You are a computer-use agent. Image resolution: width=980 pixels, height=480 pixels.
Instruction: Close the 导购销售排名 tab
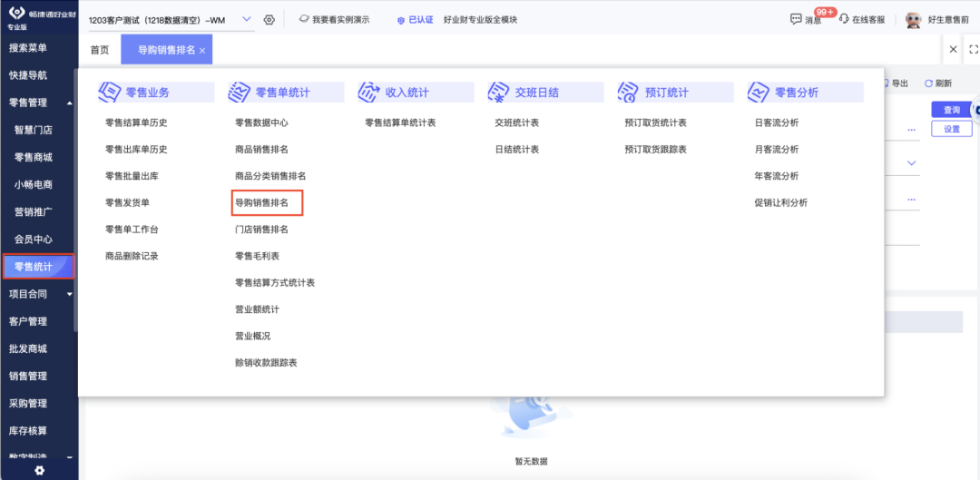201,51
